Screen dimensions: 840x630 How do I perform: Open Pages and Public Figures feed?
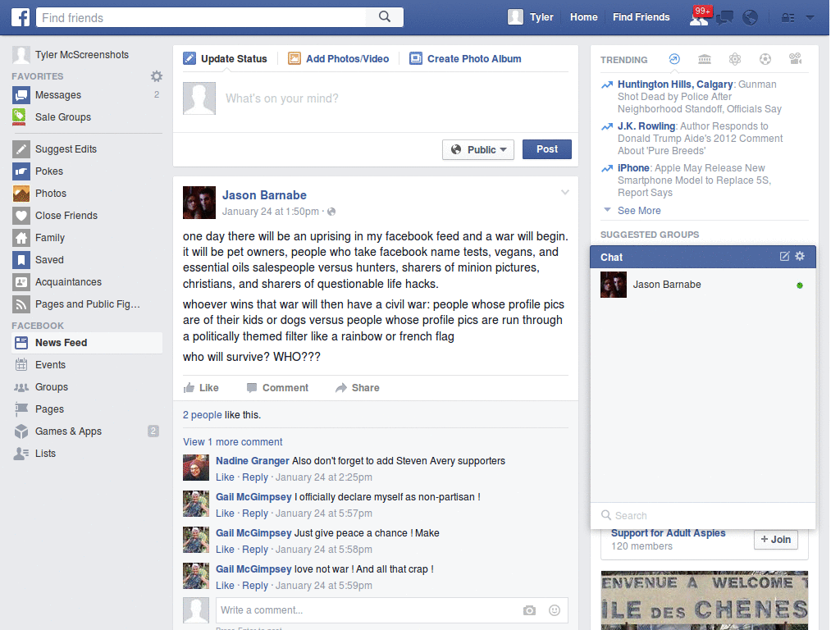[87, 304]
